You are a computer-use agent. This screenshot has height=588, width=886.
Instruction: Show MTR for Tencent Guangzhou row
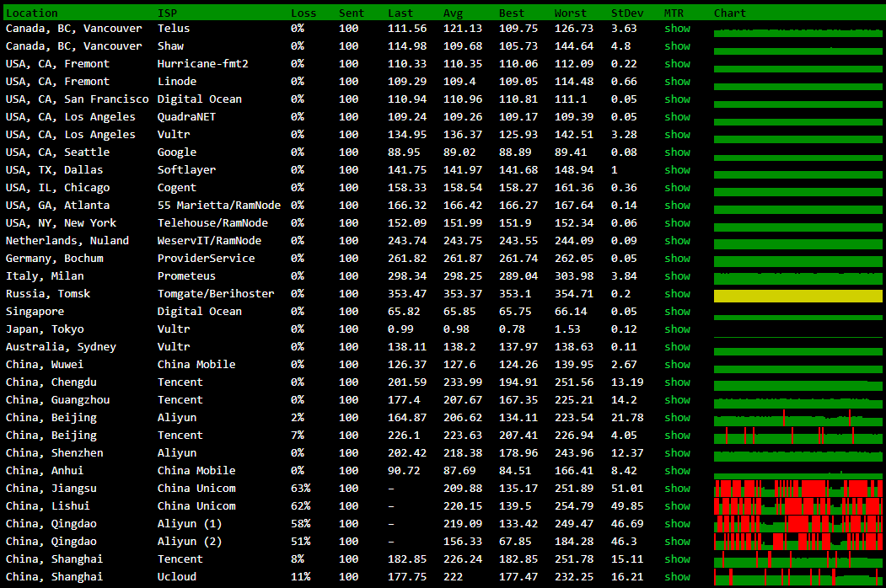[677, 400]
